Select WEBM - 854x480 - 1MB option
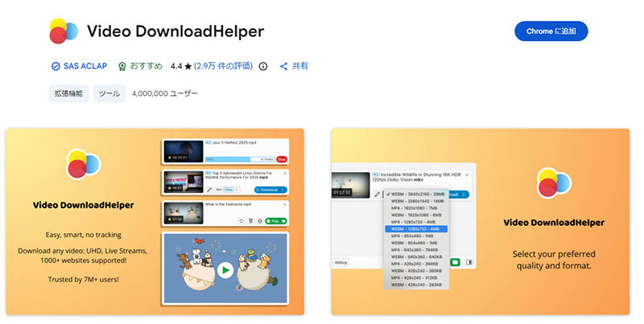This screenshot has height=324, width=644. tap(416, 243)
